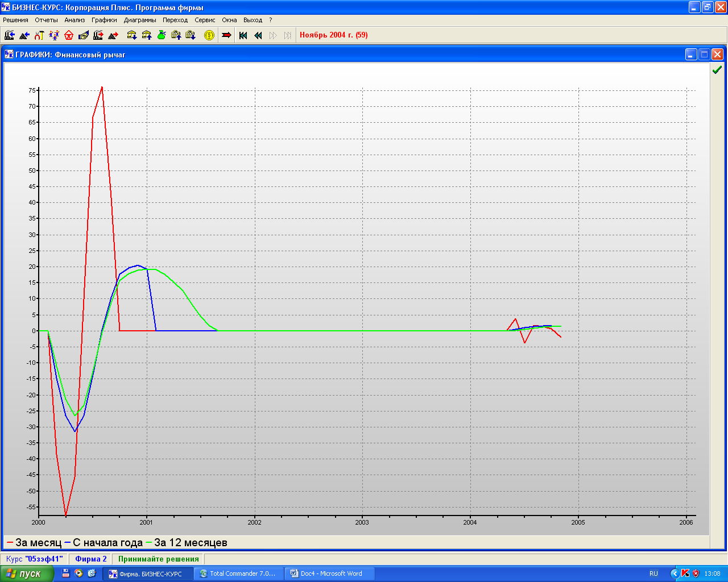Switch to Фирма. БИЗНЕС-КУРС taskbar button

click(x=147, y=573)
